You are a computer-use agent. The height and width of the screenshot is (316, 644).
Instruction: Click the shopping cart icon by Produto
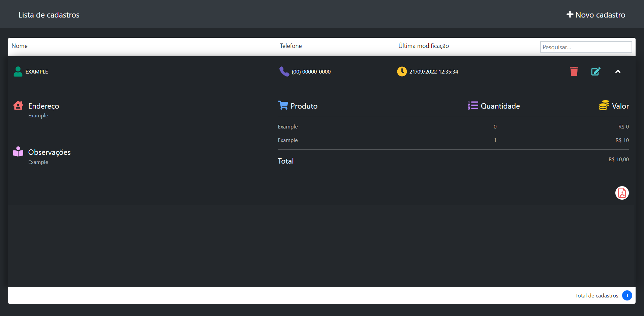tap(283, 105)
